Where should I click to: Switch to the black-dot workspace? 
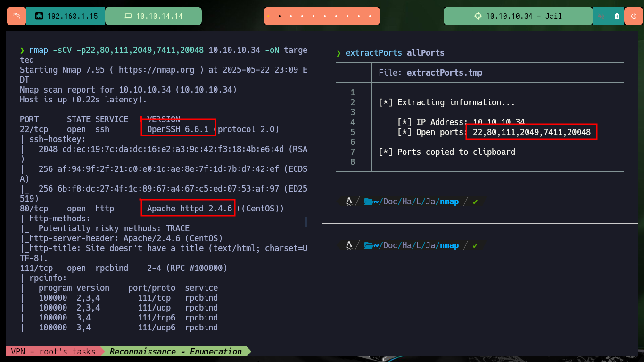[x=280, y=16]
